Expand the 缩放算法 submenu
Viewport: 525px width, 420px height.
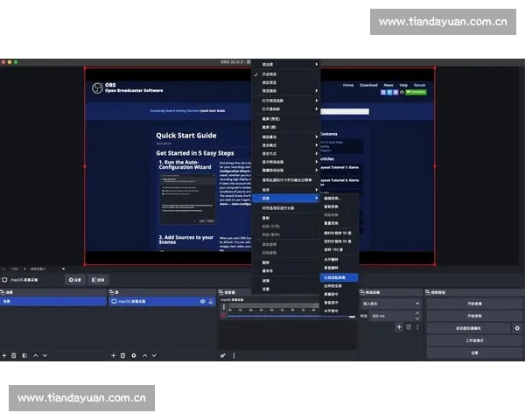coord(286,137)
